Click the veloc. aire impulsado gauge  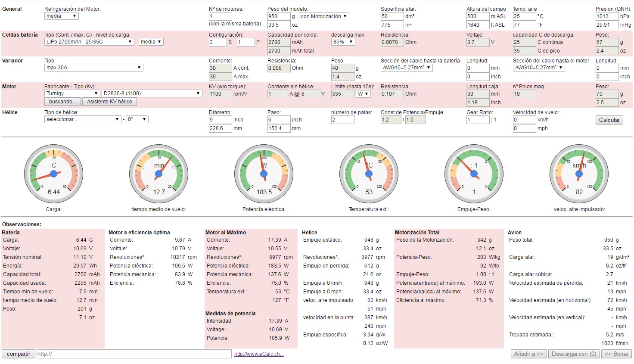[x=579, y=174]
